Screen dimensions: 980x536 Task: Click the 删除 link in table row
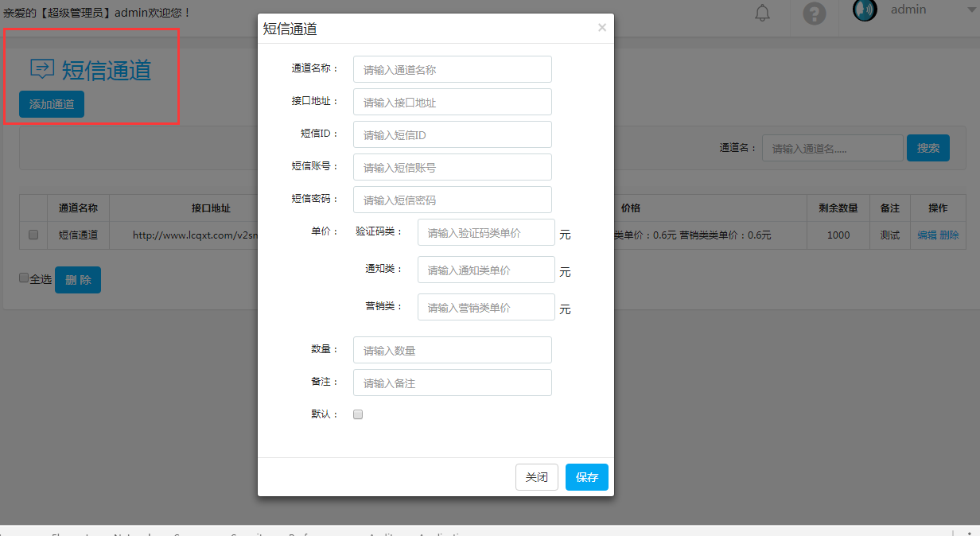click(x=949, y=235)
